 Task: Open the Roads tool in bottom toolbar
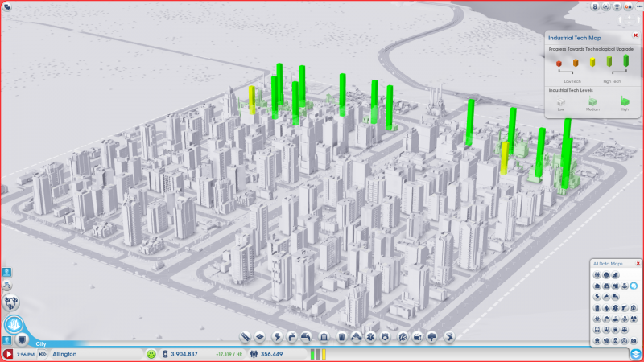246,337
